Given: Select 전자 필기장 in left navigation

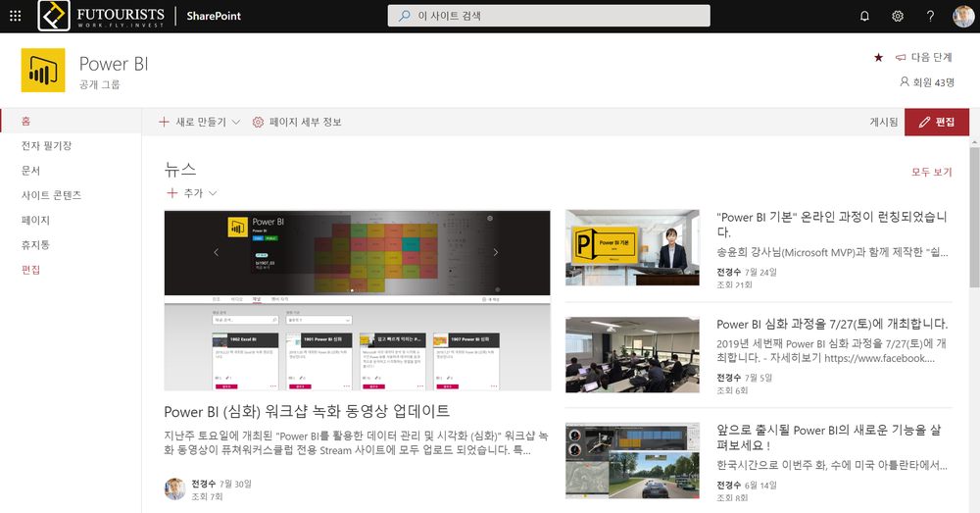Looking at the screenshot, I should [46, 145].
